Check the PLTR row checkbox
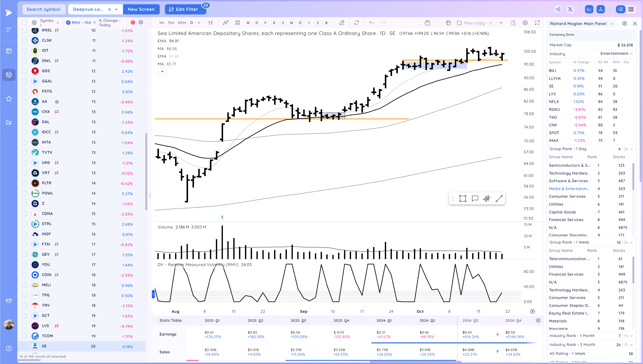Screen dimensions: 643x364 24,183
